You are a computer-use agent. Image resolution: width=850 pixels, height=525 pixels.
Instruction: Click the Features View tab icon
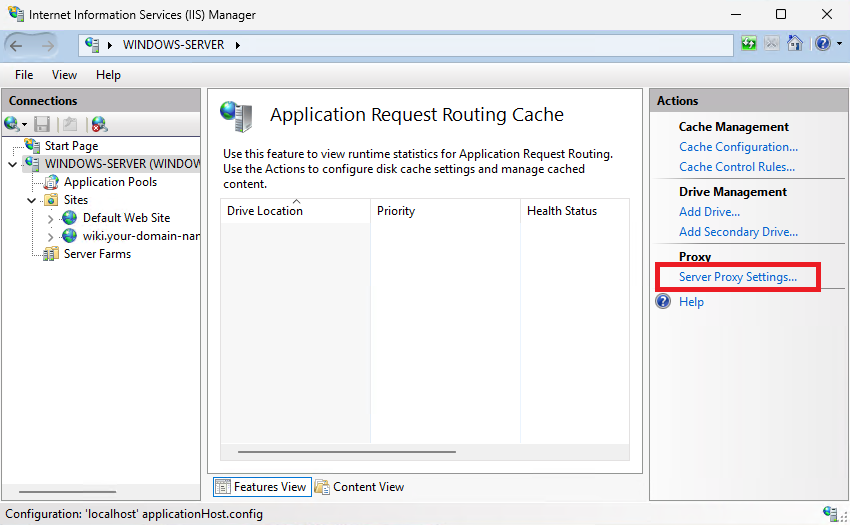coord(223,487)
